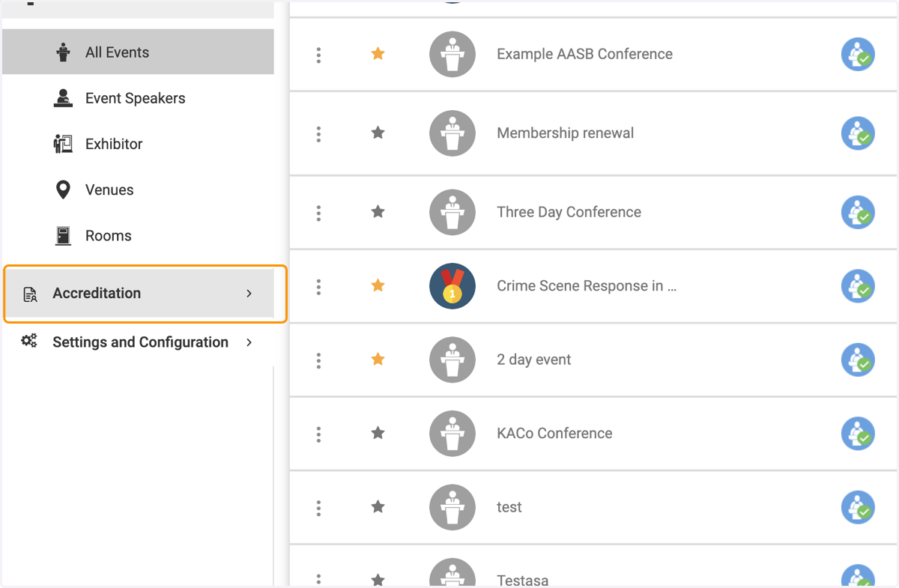Image resolution: width=899 pixels, height=588 pixels.
Task: Open KACo Conference event
Action: (x=554, y=434)
